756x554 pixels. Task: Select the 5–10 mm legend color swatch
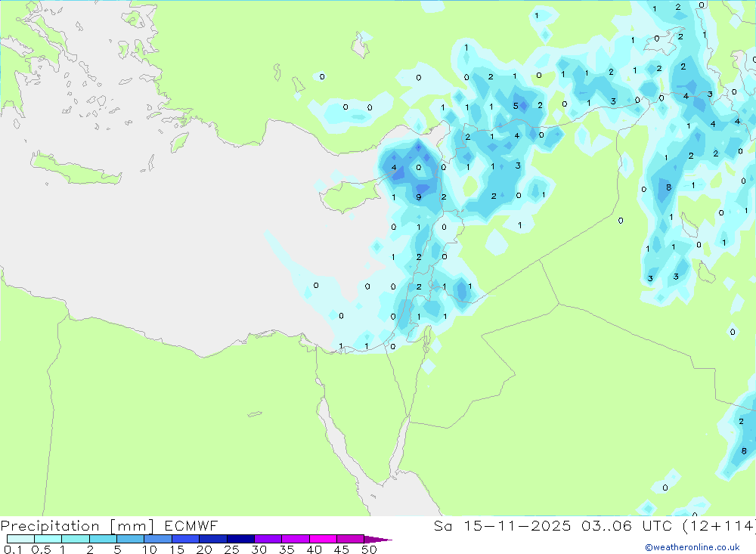point(131,539)
